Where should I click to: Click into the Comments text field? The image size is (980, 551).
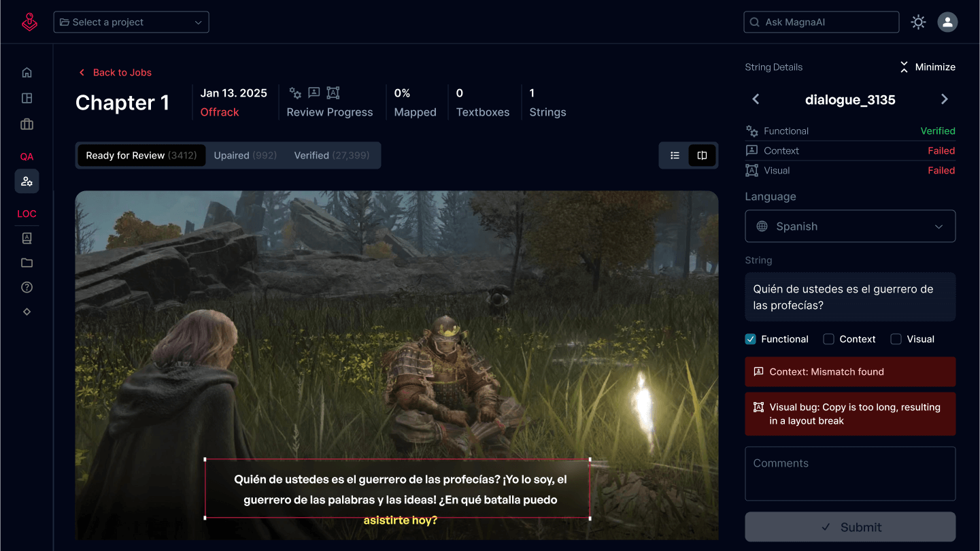[850, 473]
